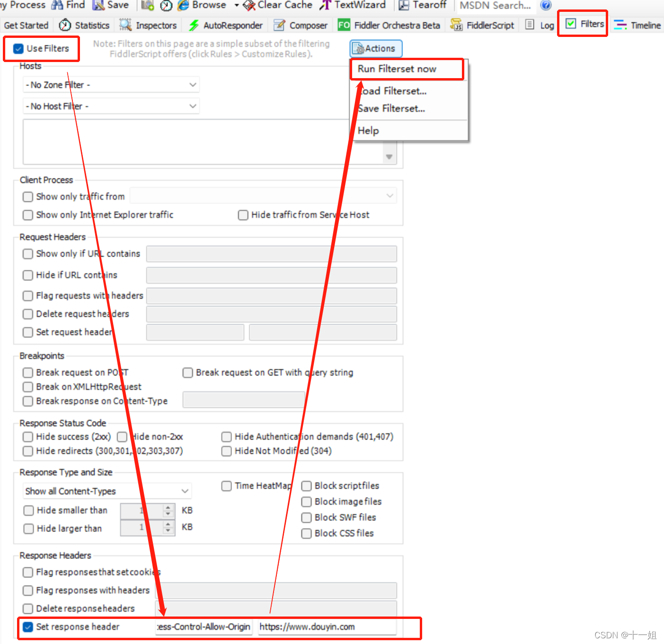Choose Save Filterset... from the menu
This screenshot has height=644, width=664.
click(x=391, y=108)
